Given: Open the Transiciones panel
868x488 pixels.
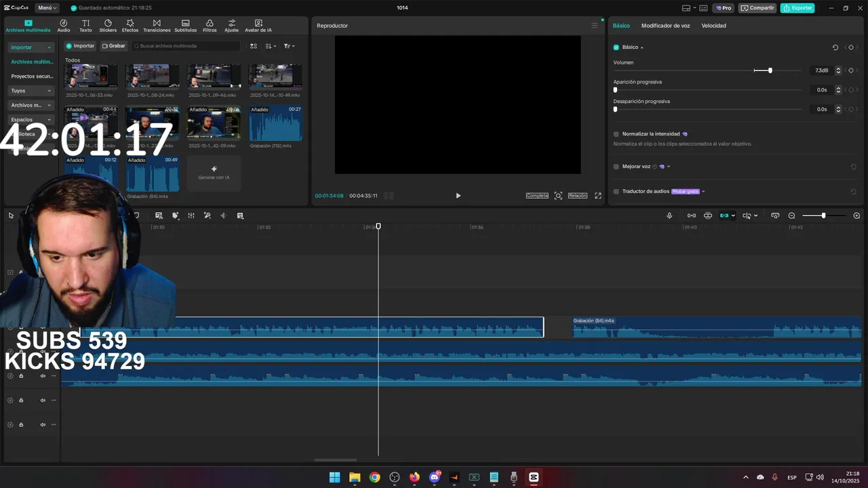Looking at the screenshot, I should pos(157,26).
